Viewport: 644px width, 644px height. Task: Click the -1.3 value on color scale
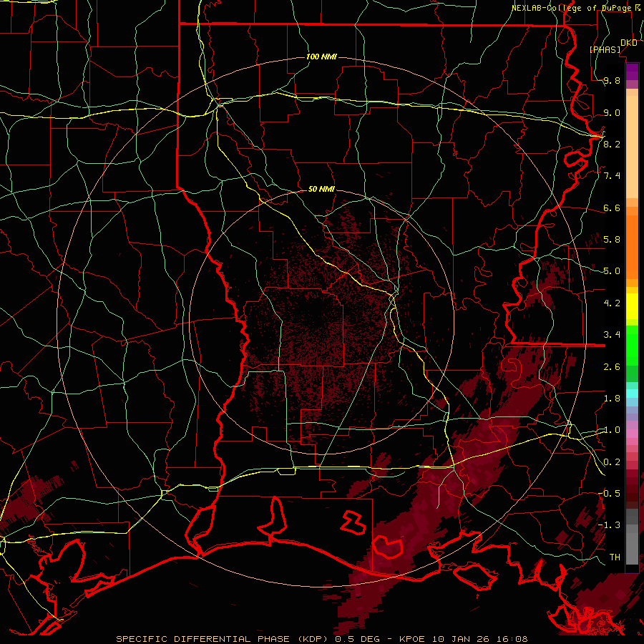[x=609, y=525]
